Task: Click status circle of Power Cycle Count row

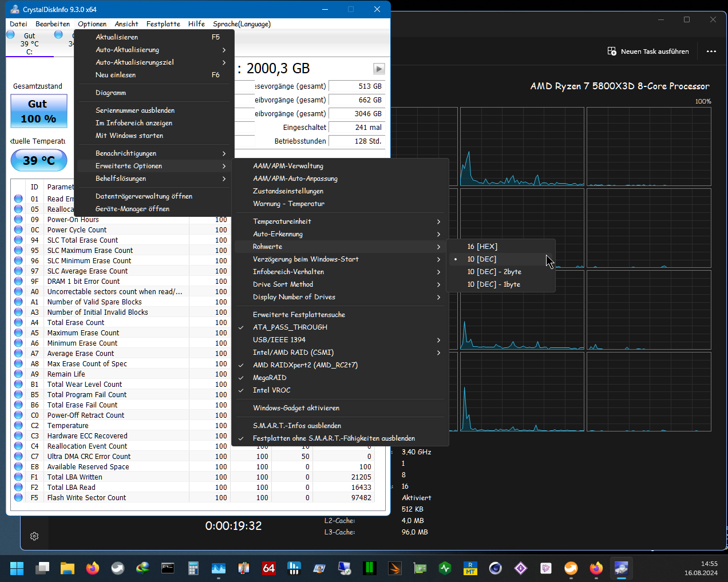Action: (18, 229)
